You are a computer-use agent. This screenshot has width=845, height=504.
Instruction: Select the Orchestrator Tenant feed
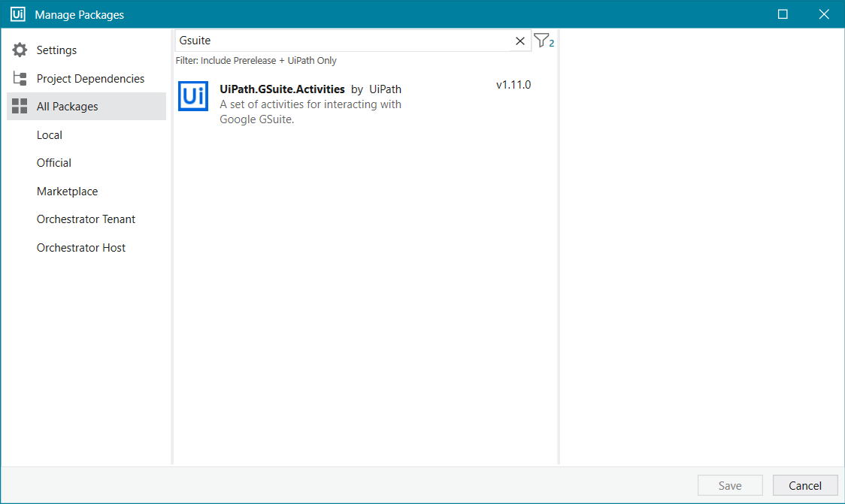pyautogui.click(x=86, y=219)
